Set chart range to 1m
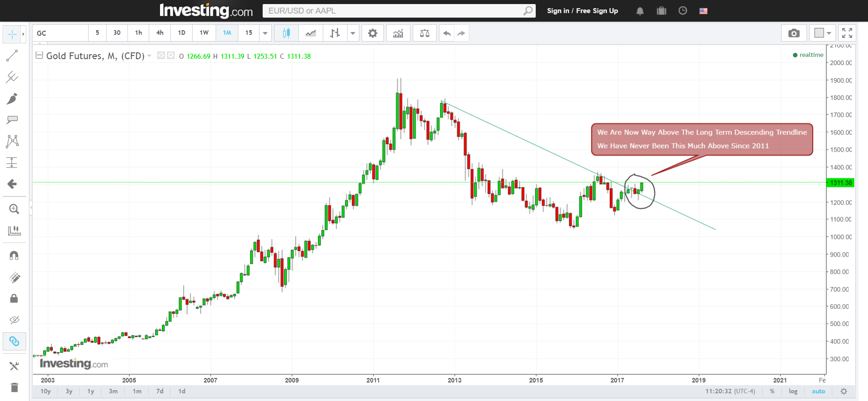Viewport: 868px width, 401px height. tap(137, 391)
